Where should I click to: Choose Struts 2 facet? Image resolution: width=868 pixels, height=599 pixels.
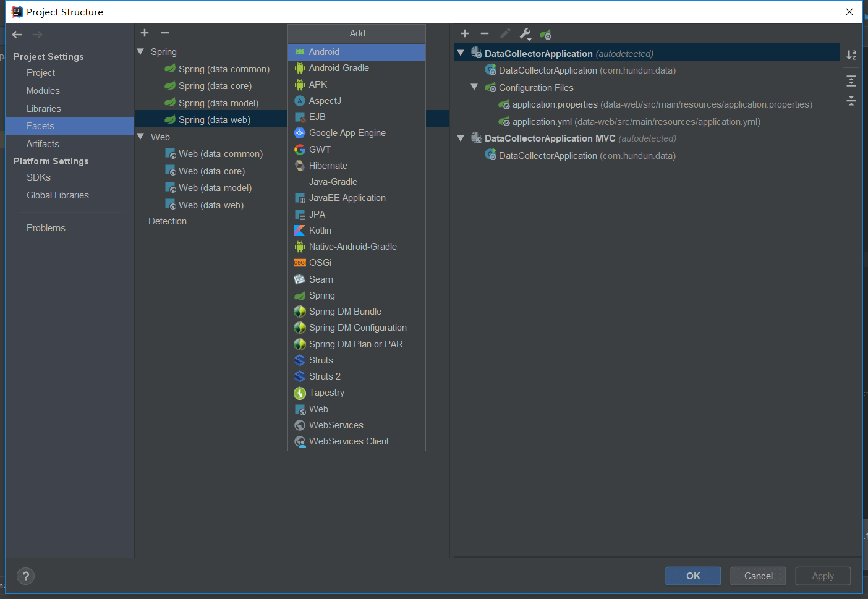coord(356,376)
